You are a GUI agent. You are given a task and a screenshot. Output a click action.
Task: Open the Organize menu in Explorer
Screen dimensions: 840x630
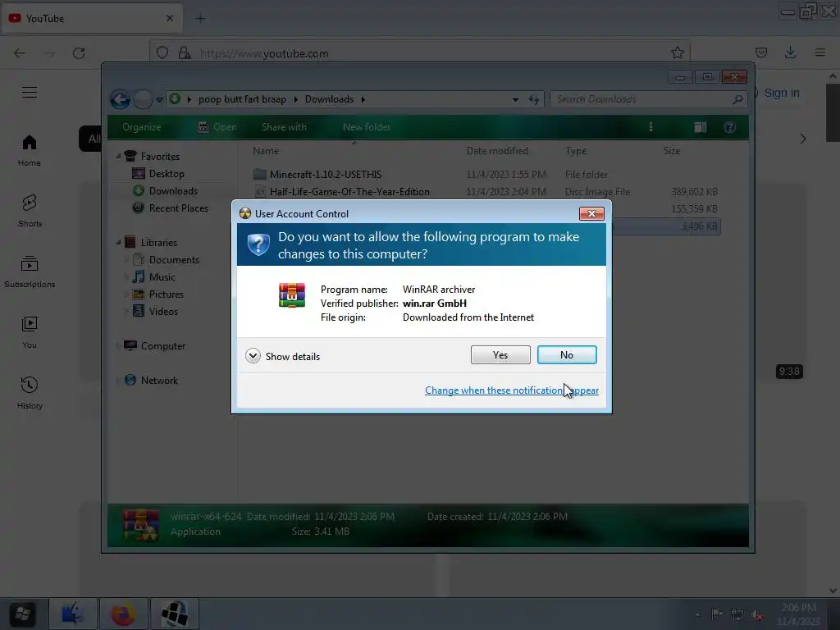pyautogui.click(x=141, y=127)
